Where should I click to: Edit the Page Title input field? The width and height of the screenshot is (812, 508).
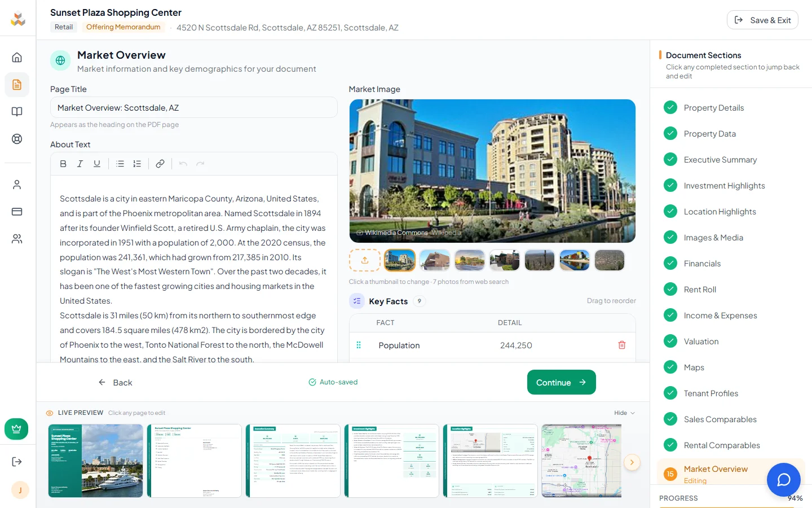(194, 107)
